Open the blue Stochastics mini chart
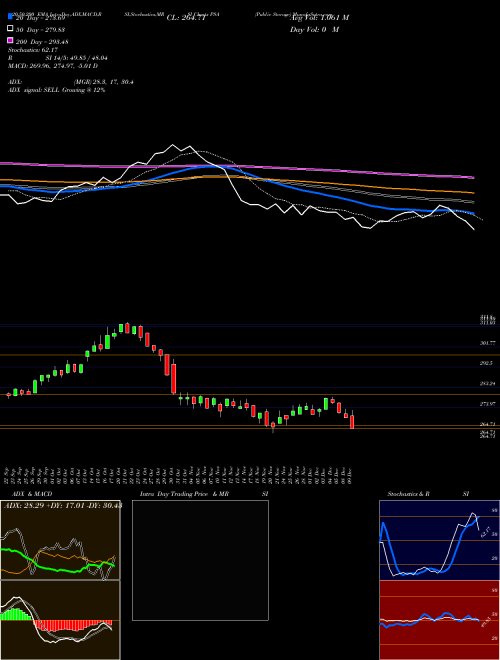Viewport: 500px width, 660px height. (x=439, y=540)
